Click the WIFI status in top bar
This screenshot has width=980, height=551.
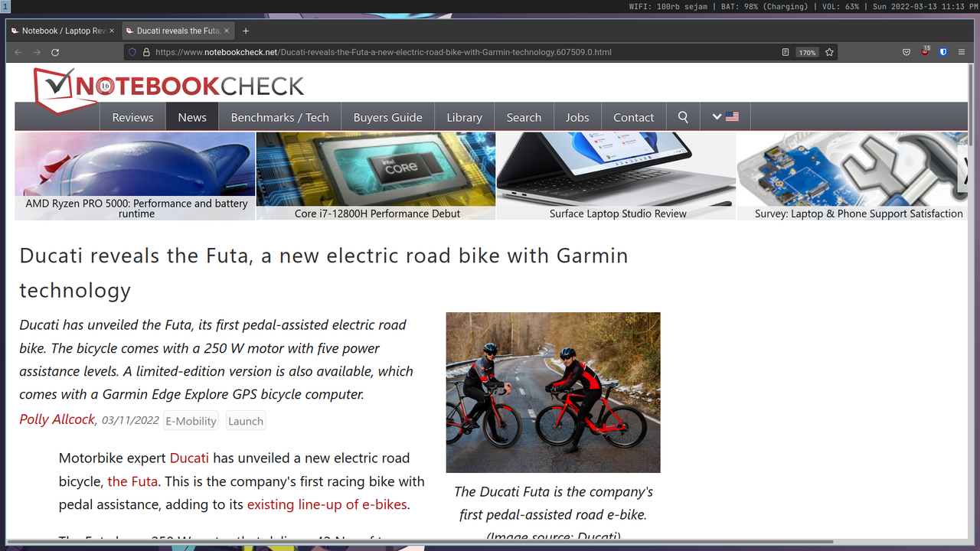click(668, 6)
